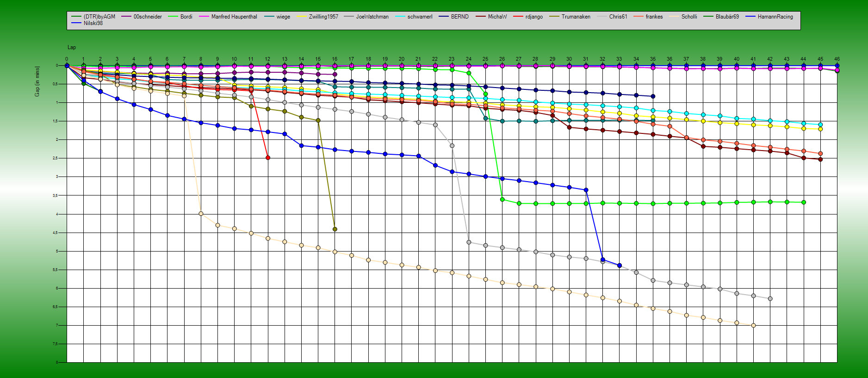Click MichaW's final dark red point at lap 45
868x378 pixels.
tap(820, 159)
